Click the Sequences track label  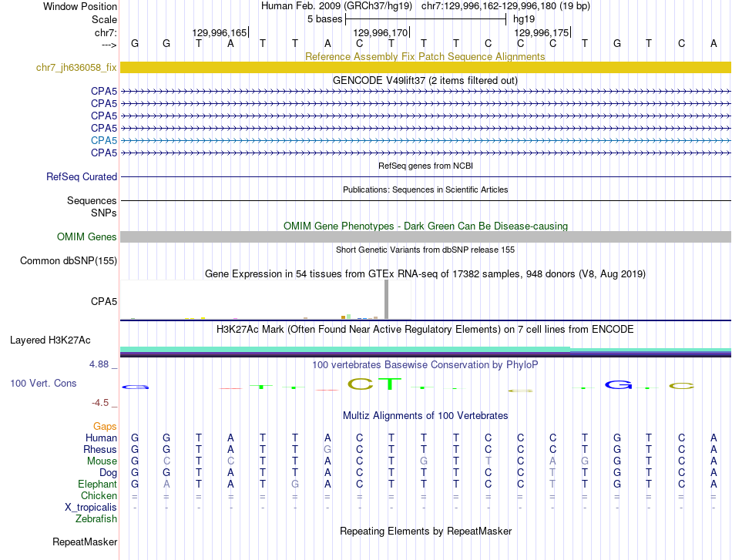pyautogui.click(x=92, y=201)
